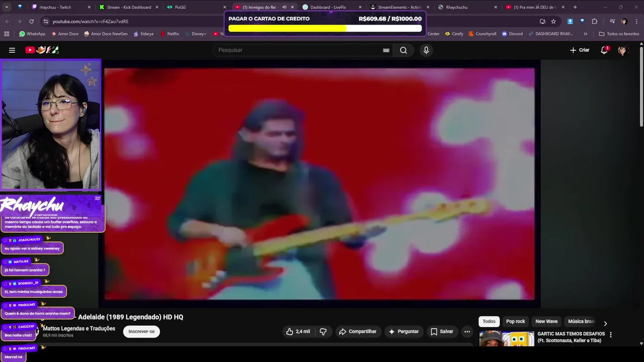Click the YouTube search magnifier button
The width and height of the screenshot is (644, 362).
404,50
